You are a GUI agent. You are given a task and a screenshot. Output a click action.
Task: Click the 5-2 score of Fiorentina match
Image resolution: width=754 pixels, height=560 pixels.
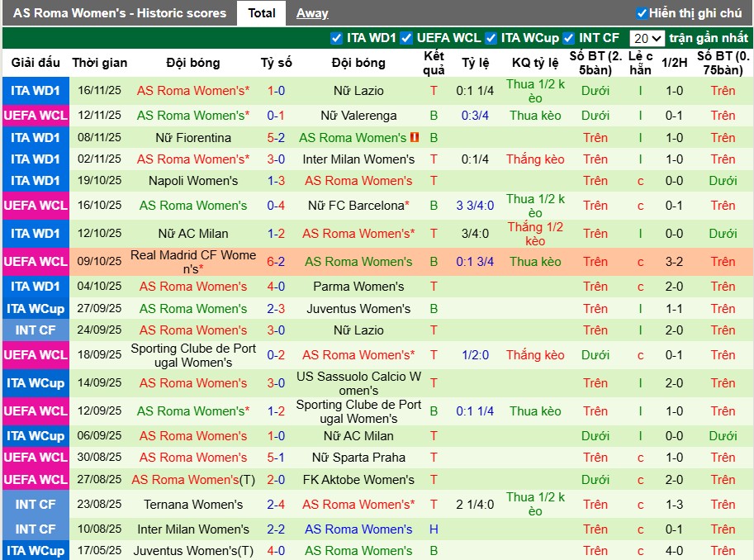(276, 138)
